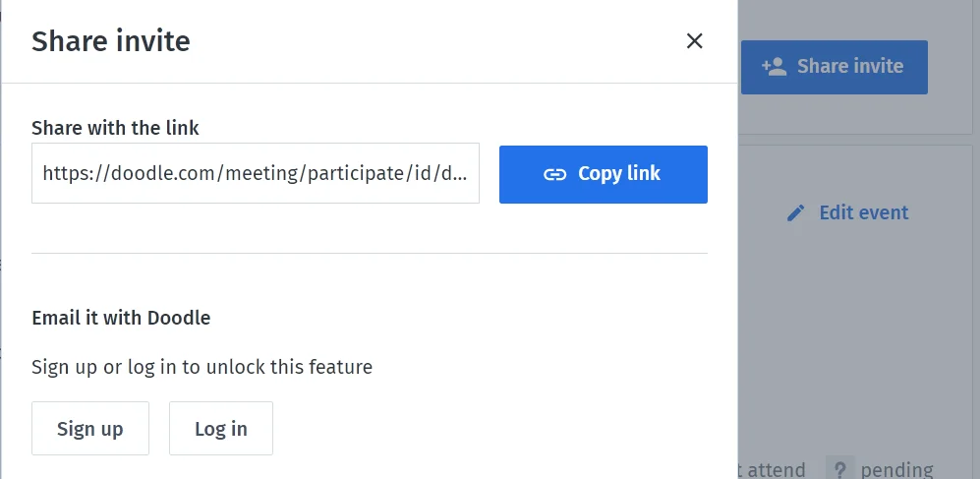Click the question mark pending icon
Image resolution: width=980 pixels, height=479 pixels.
[x=840, y=468]
